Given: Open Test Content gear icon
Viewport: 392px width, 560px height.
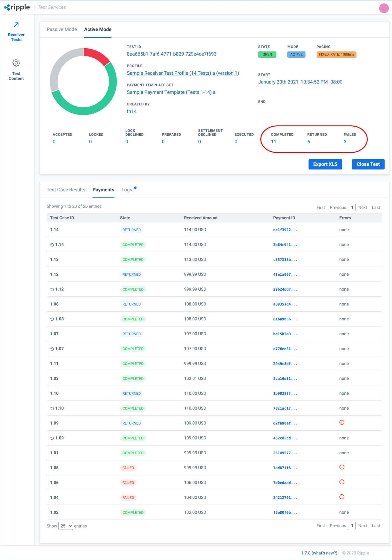Looking at the screenshot, I should [16, 63].
